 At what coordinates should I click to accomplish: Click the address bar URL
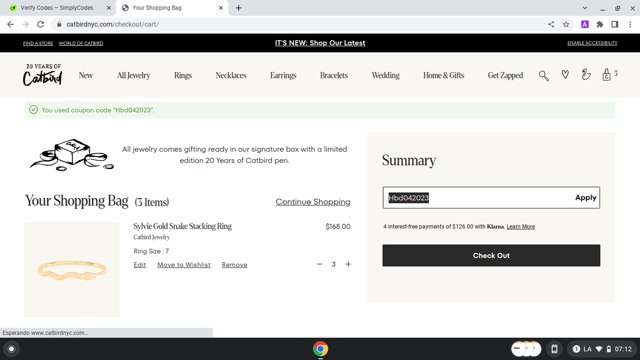pos(113,24)
